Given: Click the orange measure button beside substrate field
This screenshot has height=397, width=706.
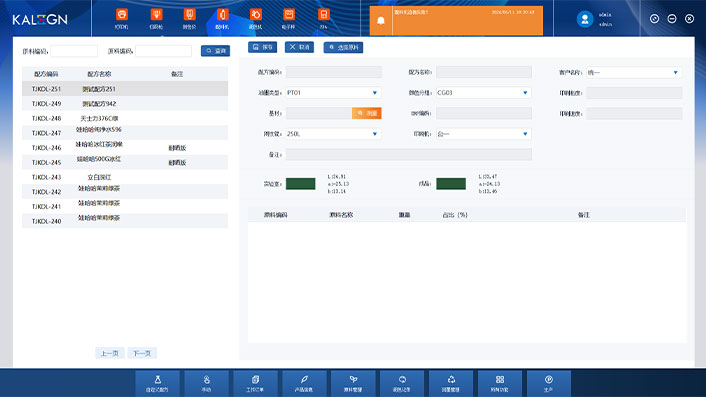Looking at the screenshot, I should pyautogui.click(x=367, y=113).
